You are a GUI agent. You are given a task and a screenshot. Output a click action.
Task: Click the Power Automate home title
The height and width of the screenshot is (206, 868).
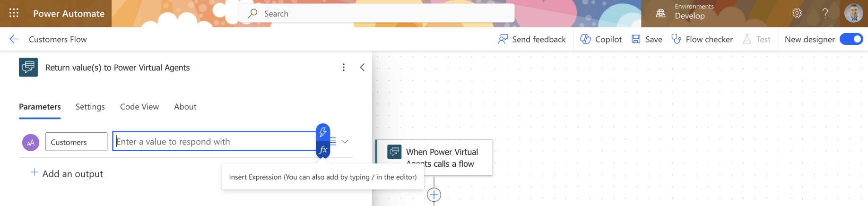tap(69, 14)
